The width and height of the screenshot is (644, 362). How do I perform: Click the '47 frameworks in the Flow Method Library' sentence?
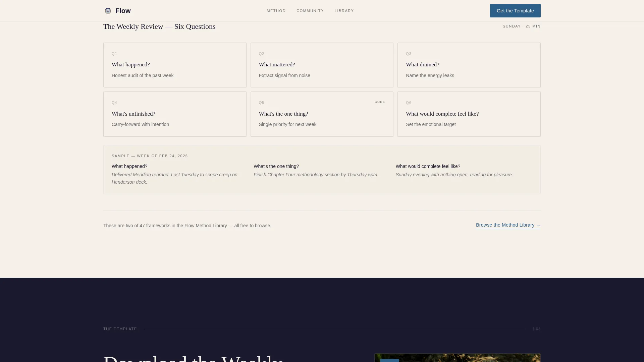coord(187,226)
